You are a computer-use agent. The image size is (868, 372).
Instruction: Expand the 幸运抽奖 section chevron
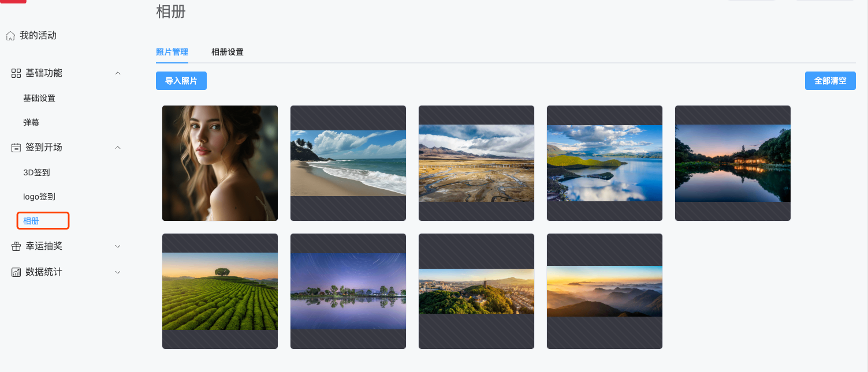click(x=118, y=246)
